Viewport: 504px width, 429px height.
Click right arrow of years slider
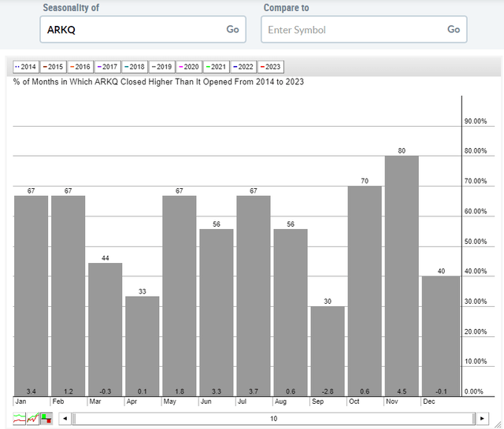pos(482,419)
